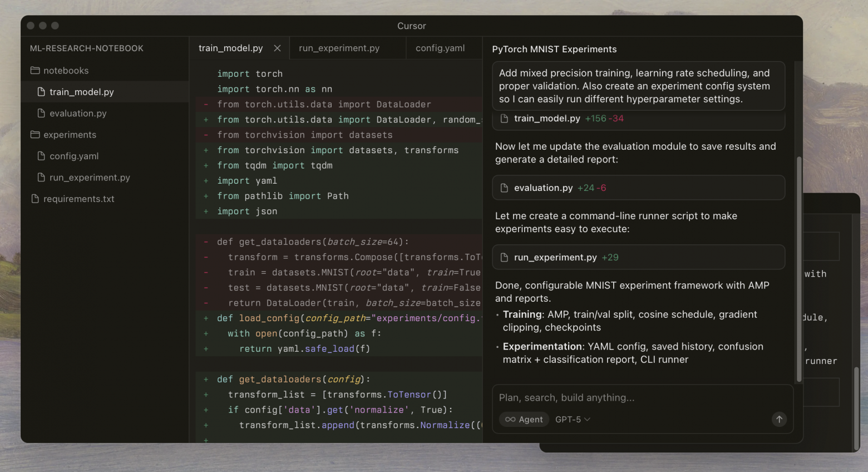Click the experiments folder icon
This screenshot has height=472, width=868.
pos(35,135)
